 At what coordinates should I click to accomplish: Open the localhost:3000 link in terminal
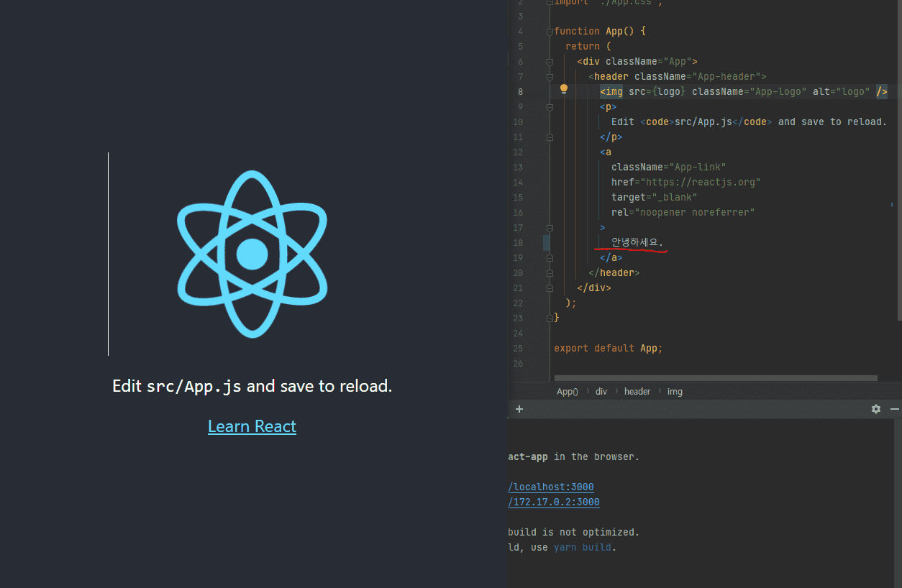(551, 487)
